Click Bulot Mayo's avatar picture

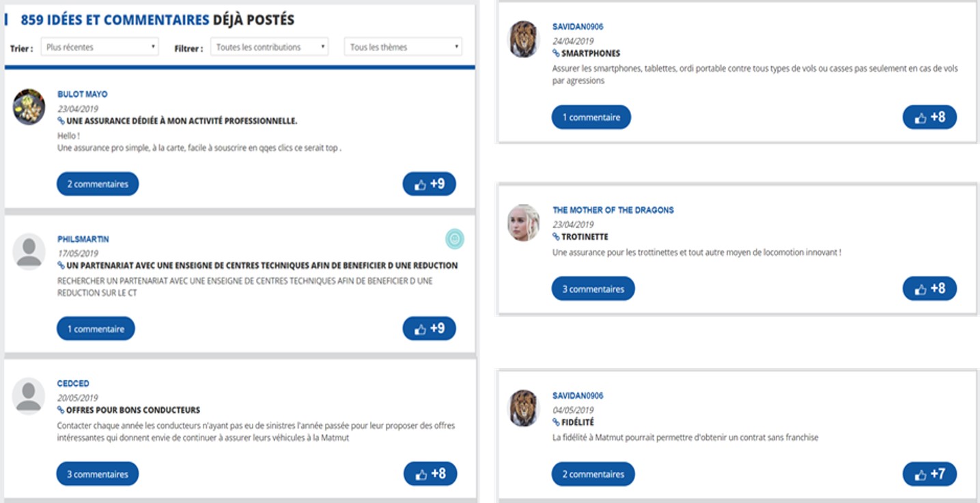(29, 107)
